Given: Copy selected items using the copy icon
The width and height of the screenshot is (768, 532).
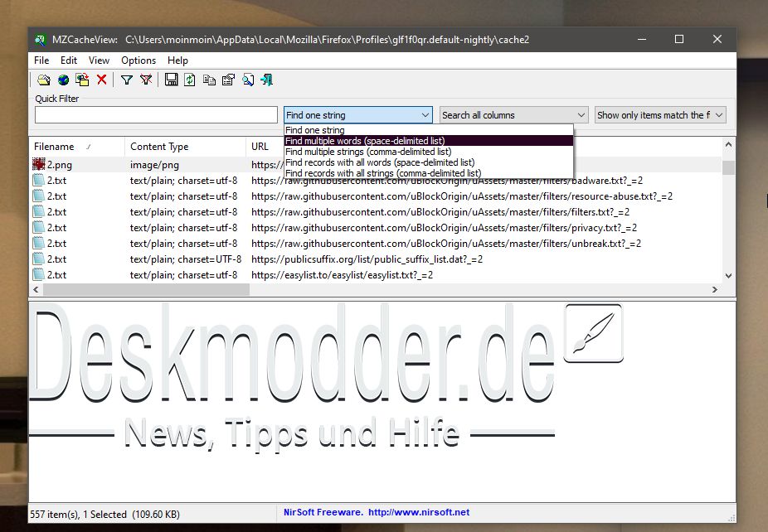Looking at the screenshot, I should (x=209, y=80).
